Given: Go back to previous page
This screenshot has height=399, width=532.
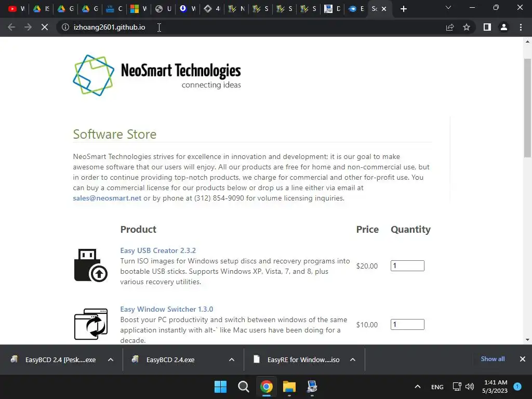Looking at the screenshot, I should [11, 27].
